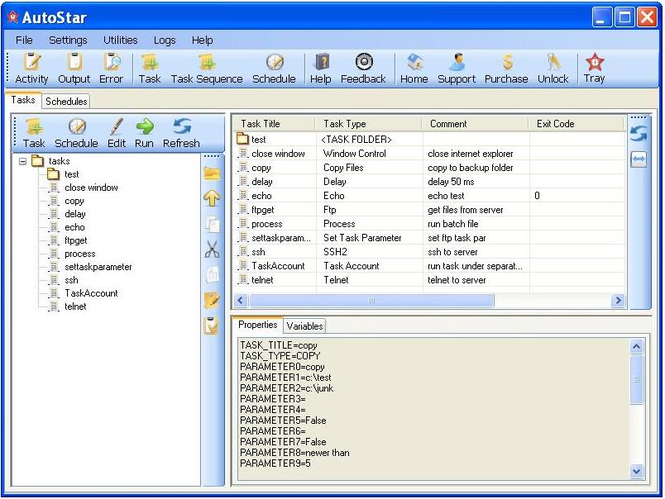Sort by Task Type column header
The height and width of the screenshot is (499, 665).
click(x=369, y=124)
